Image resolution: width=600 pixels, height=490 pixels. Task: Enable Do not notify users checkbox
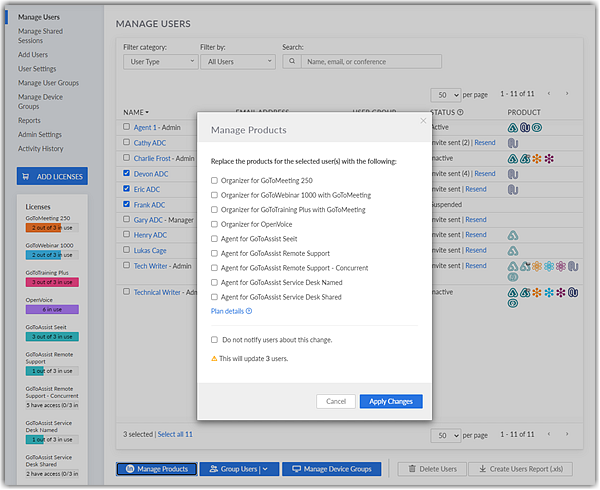coord(214,340)
